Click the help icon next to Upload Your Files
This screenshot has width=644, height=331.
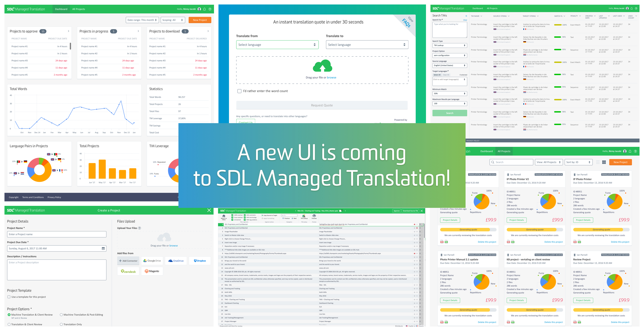click(x=140, y=228)
